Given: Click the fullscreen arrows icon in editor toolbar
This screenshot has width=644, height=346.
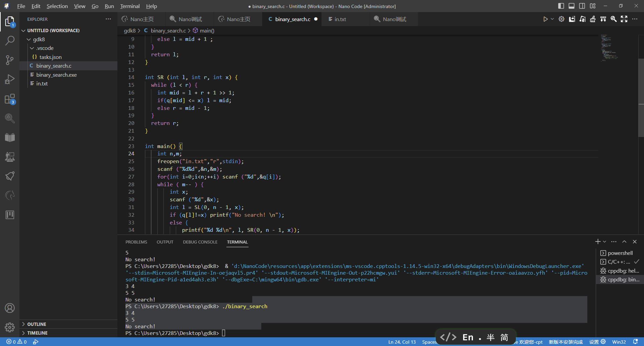Looking at the screenshot, I should (624, 19).
